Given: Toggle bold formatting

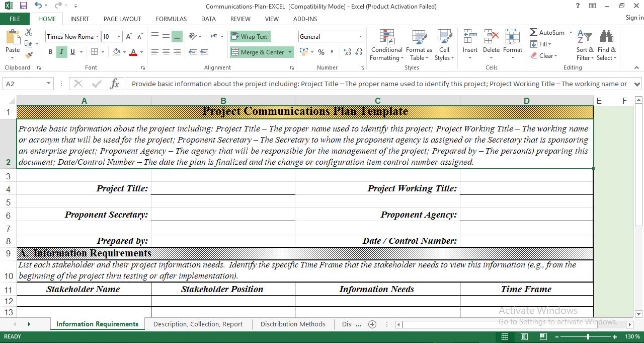Looking at the screenshot, I should point(50,52).
